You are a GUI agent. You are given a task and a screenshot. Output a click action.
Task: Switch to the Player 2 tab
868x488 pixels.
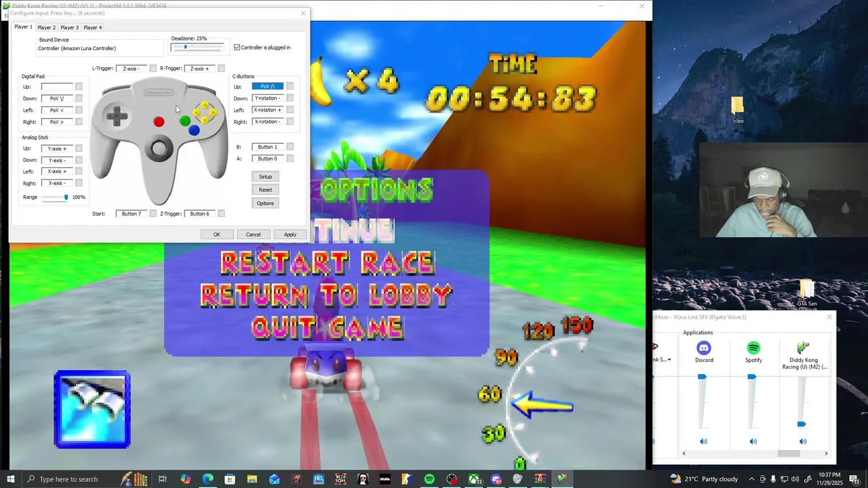tap(46, 28)
